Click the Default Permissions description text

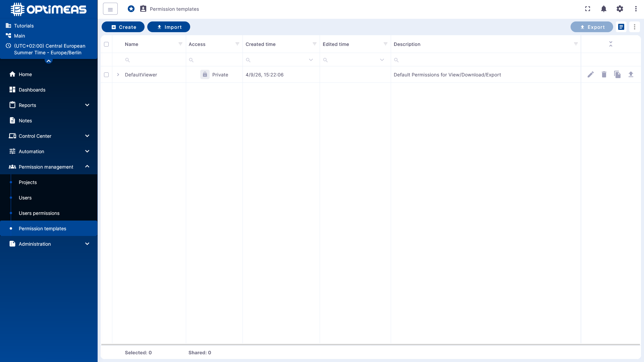coord(447,75)
